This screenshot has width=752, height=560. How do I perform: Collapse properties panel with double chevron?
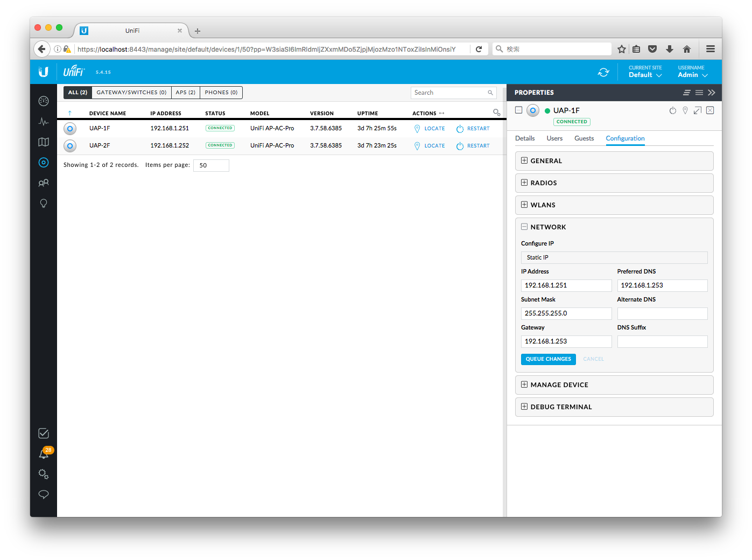[712, 93]
